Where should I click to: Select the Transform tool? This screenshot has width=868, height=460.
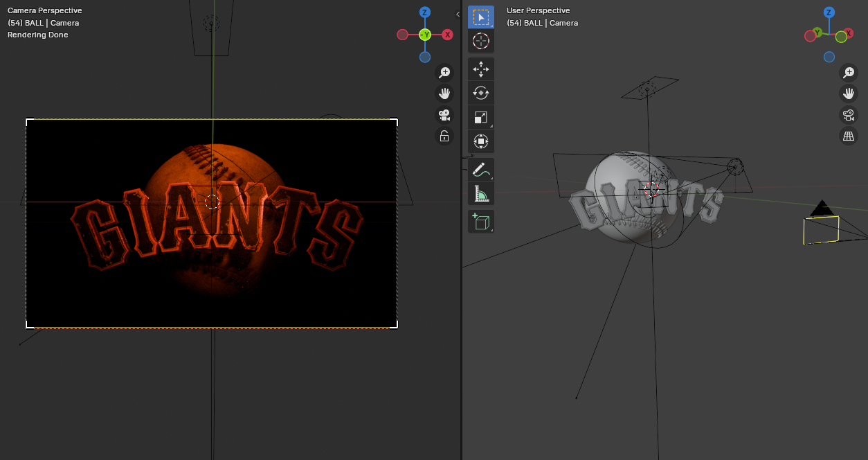click(481, 141)
